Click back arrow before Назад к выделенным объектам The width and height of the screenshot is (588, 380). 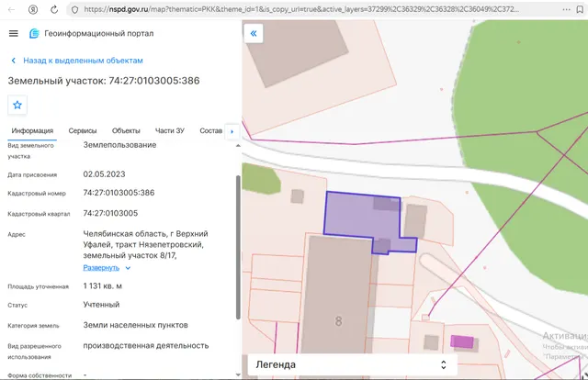pyautogui.click(x=14, y=61)
